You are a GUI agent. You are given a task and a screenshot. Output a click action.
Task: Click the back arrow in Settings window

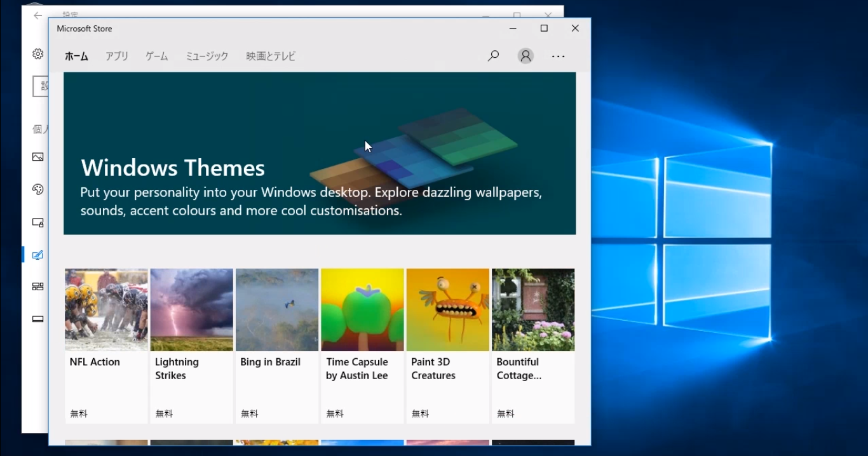pyautogui.click(x=37, y=15)
